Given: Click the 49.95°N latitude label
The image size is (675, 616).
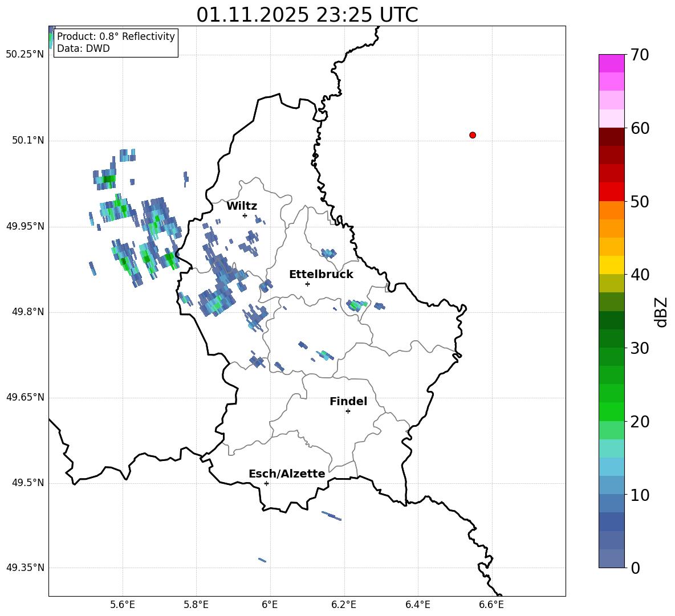Looking at the screenshot, I should point(25,226).
